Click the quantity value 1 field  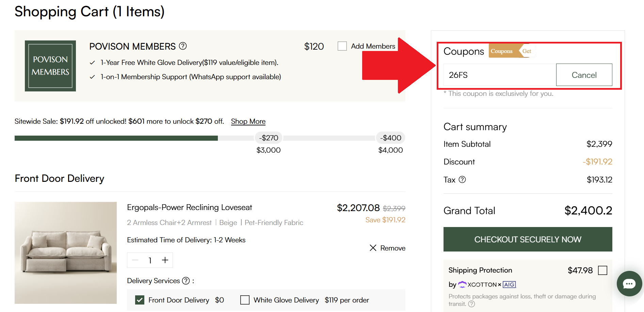[150, 260]
